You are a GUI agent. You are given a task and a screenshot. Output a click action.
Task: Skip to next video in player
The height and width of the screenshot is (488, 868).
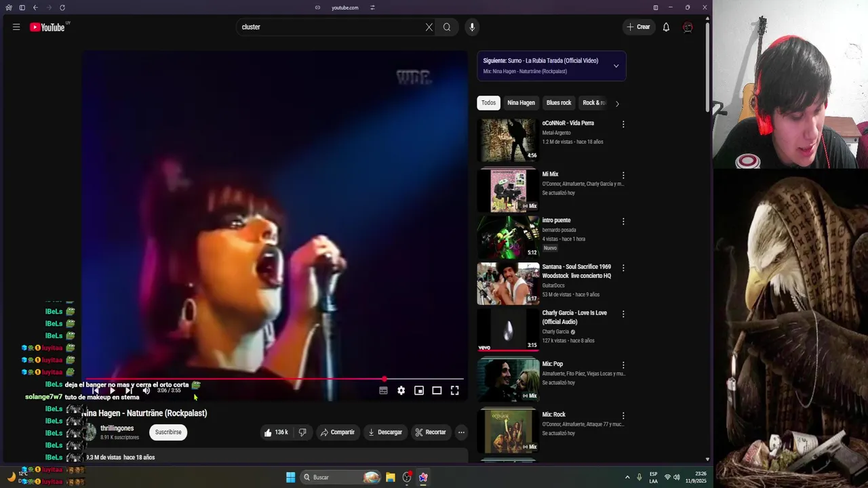point(129,390)
